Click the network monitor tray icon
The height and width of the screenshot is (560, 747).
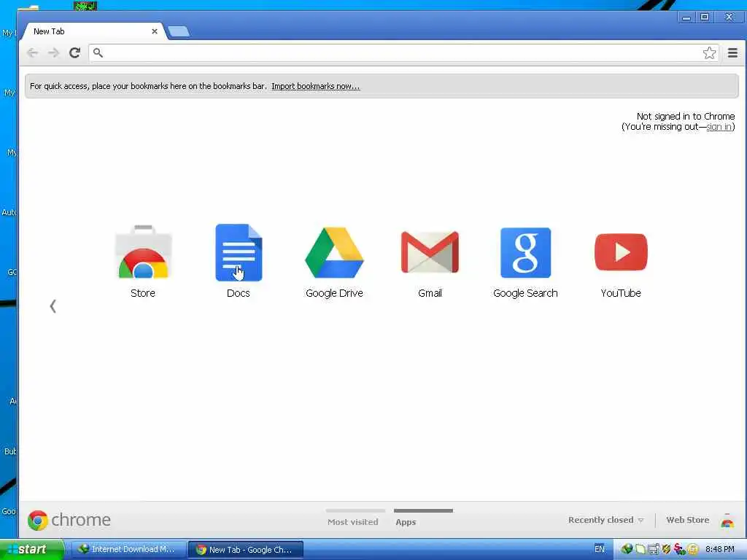click(x=653, y=550)
